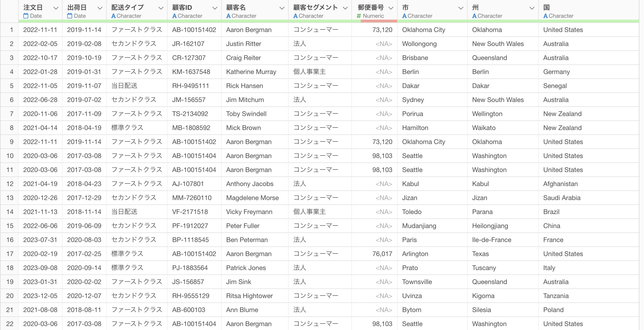Expand the 配送タイプ column menu arrow
This screenshot has height=330, width=644.
pos(161,8)
